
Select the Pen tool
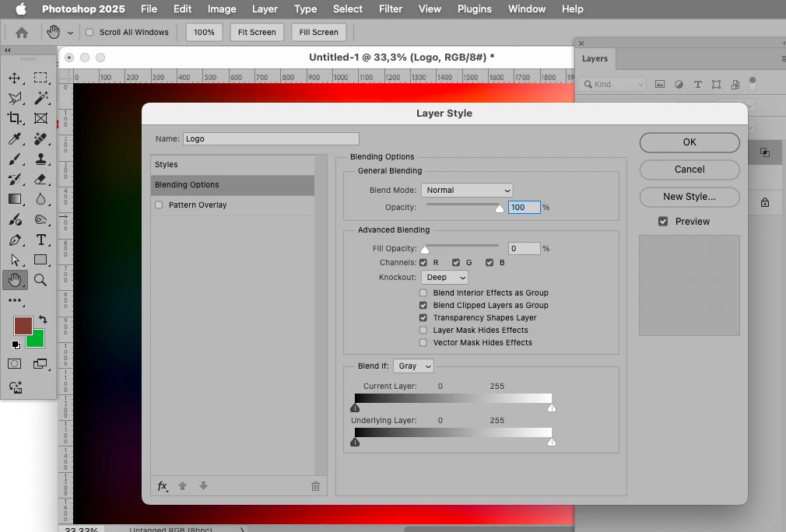[x=15, y=240]
